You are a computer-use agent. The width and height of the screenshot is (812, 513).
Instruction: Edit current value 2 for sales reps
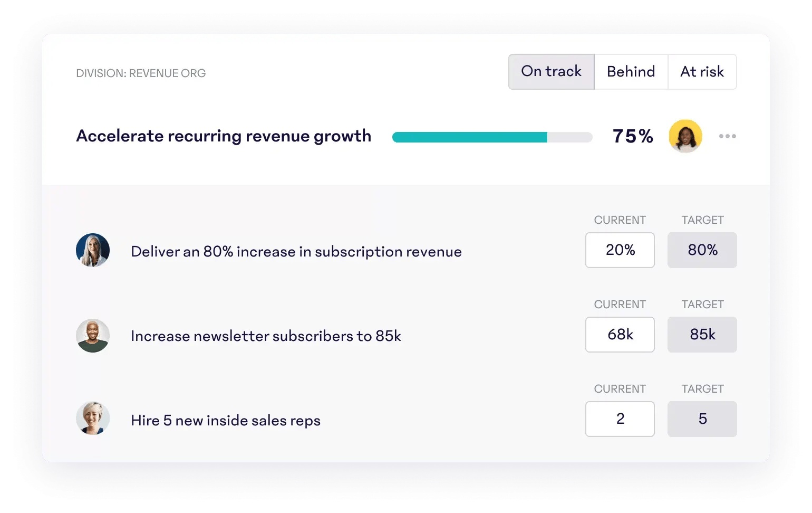[x=620, y=419]
